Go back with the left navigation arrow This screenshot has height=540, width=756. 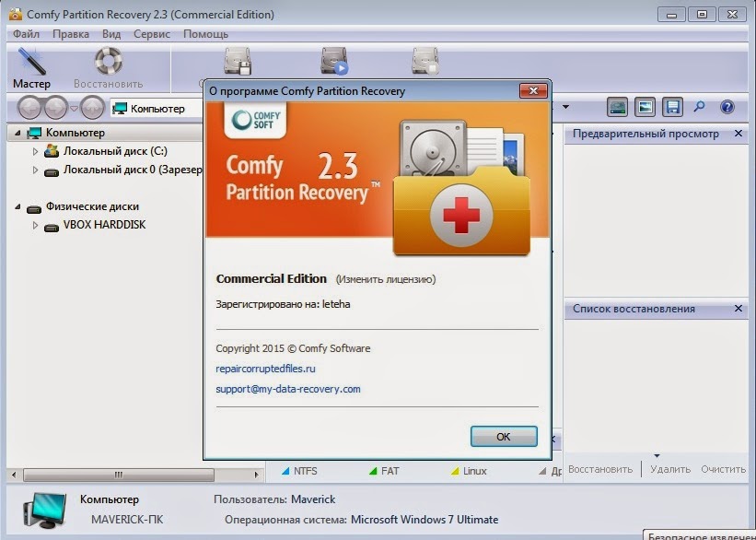[x=29, y=108]
